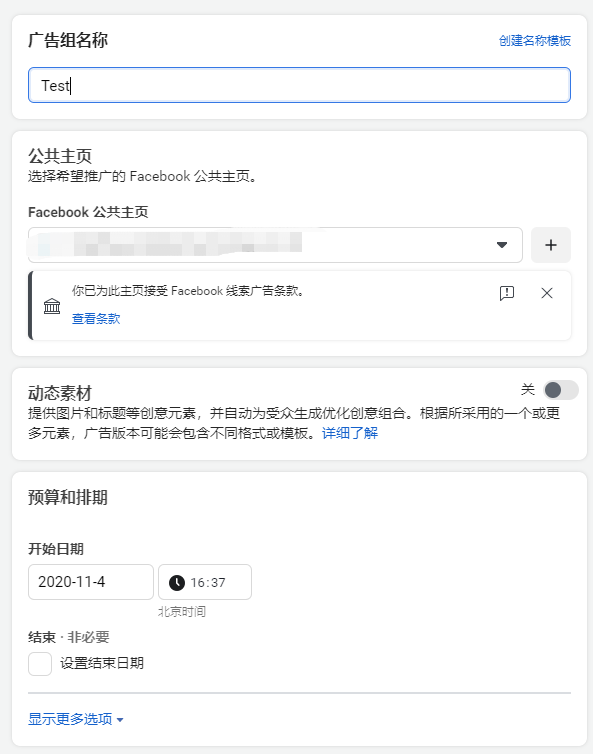Open the Facebook 公共主页 dropdown
Viewport: 593px width, 754px height.
click(x=275, y=245)
